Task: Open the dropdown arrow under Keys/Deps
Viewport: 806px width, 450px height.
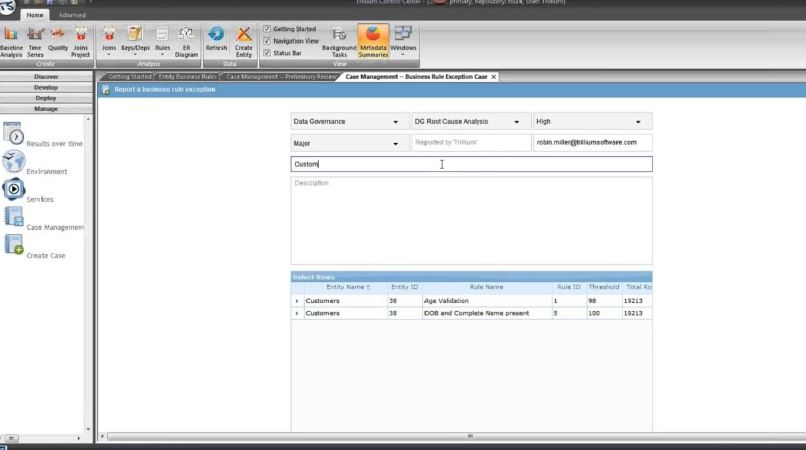Action: (x=135, y=55)
